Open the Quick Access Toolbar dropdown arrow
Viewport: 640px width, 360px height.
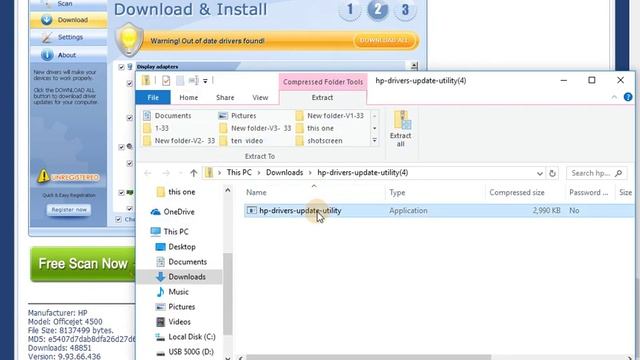pos(205,81)
